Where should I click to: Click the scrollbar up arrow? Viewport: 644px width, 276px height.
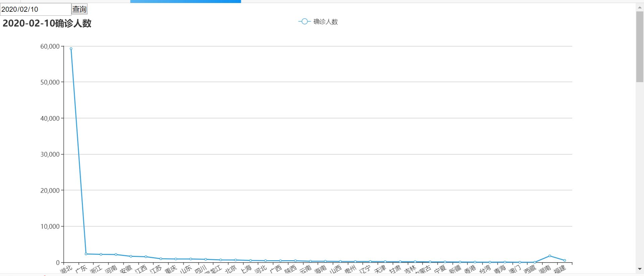pos(640,7)
